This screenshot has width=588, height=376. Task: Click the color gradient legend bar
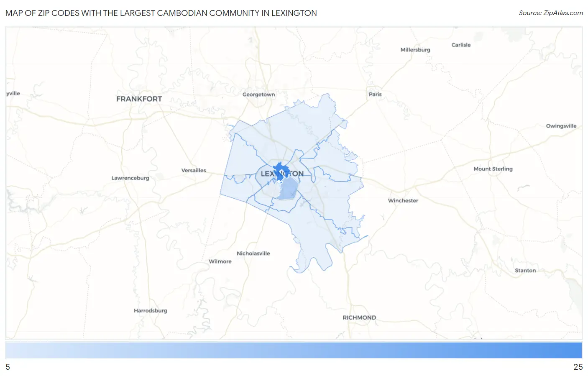(294, 350)
